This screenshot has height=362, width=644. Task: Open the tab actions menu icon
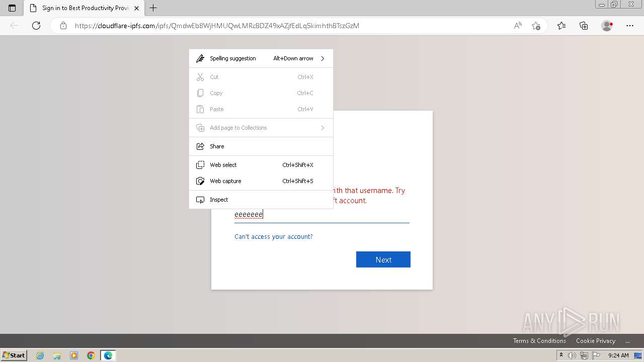(x=12, y=8)
